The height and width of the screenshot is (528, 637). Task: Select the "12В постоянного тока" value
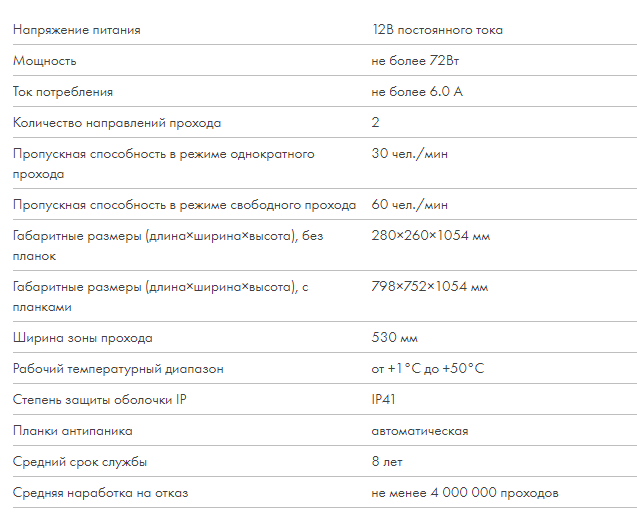coord(437,30)
